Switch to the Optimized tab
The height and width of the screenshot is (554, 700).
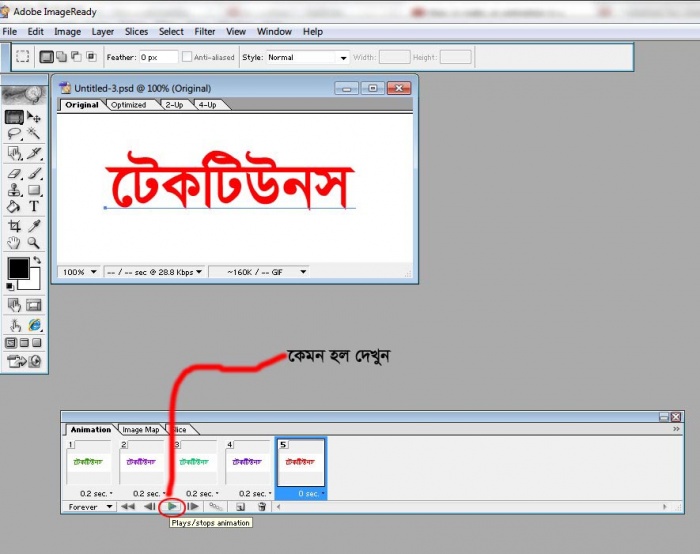point(129,105)
